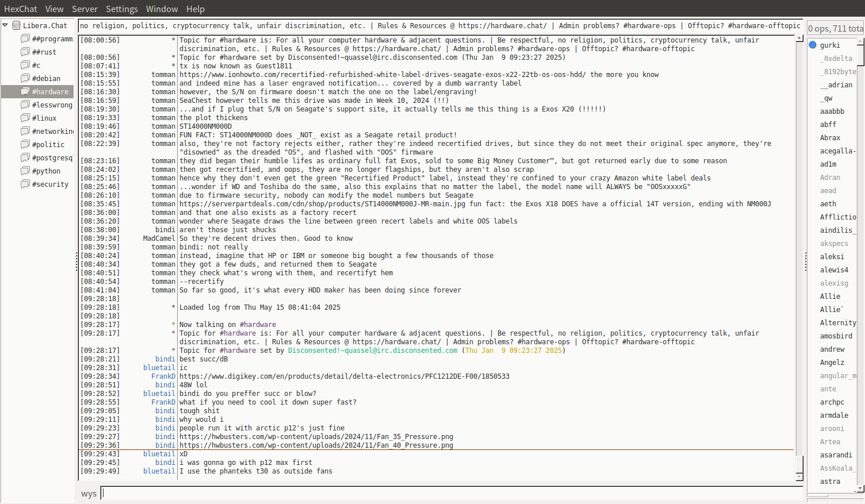Open the ionhowto.com recertified drives link
Image resolution: width=865 pixels, height=504 pixels.
pyautogui.click(x=382, y=75)
